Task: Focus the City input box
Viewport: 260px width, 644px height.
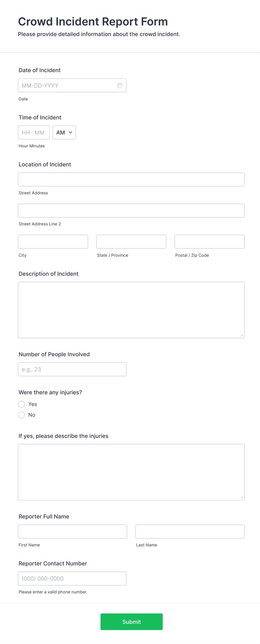Action: tap(53, 241)
